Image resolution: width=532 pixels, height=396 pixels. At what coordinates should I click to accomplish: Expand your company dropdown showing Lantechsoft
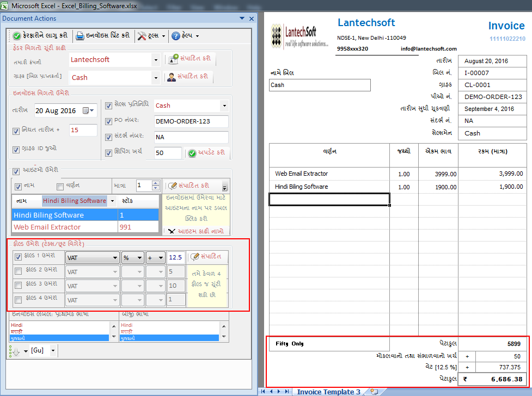point(156,60)
